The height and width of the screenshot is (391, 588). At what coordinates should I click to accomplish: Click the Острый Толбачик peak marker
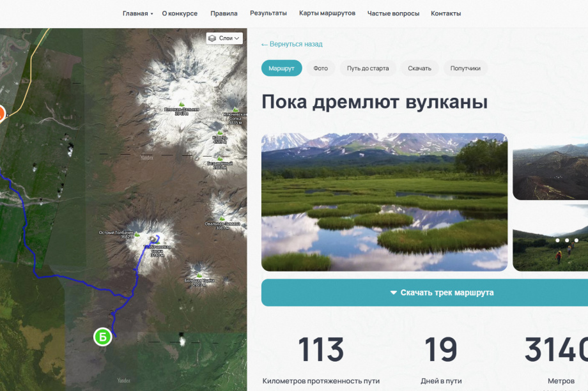point(137,234)
